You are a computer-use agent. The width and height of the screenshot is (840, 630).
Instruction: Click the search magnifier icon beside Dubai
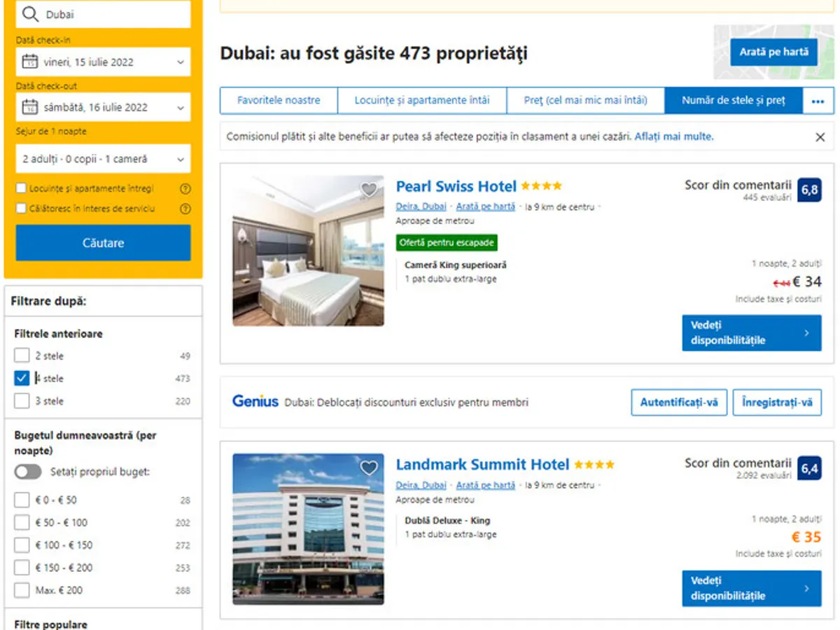[x=30, y=14]
